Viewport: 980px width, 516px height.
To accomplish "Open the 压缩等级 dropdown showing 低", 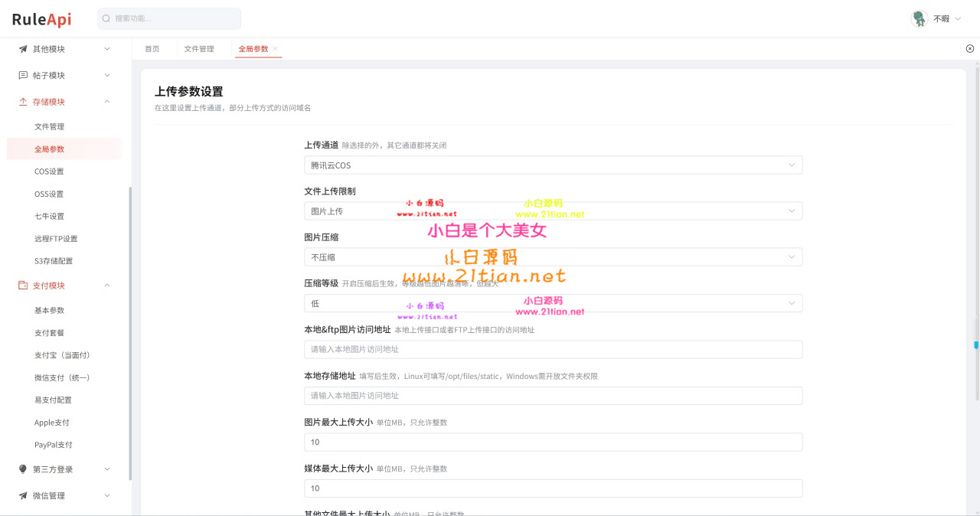I will [x=554, y=304].
